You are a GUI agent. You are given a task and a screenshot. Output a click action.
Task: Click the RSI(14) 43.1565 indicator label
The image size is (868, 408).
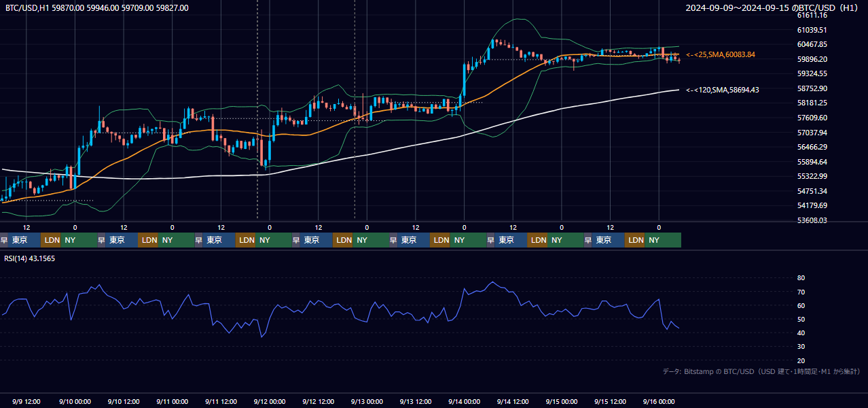click(x=30, y=258)
